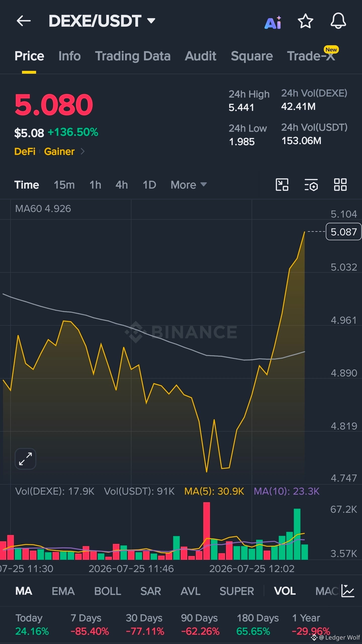Tap the 2026-07-25 12:02 time label
362x644 pixels.
coord(252,569)
